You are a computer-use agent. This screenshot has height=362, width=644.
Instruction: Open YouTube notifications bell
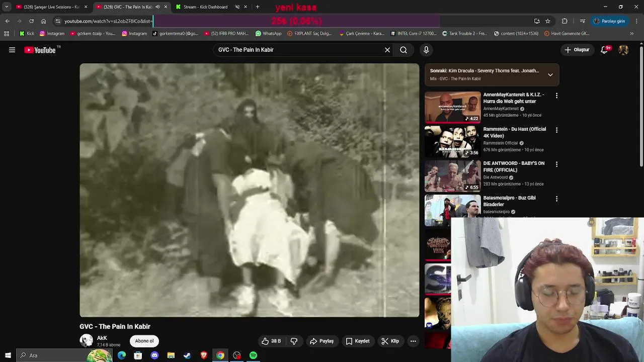605,50
